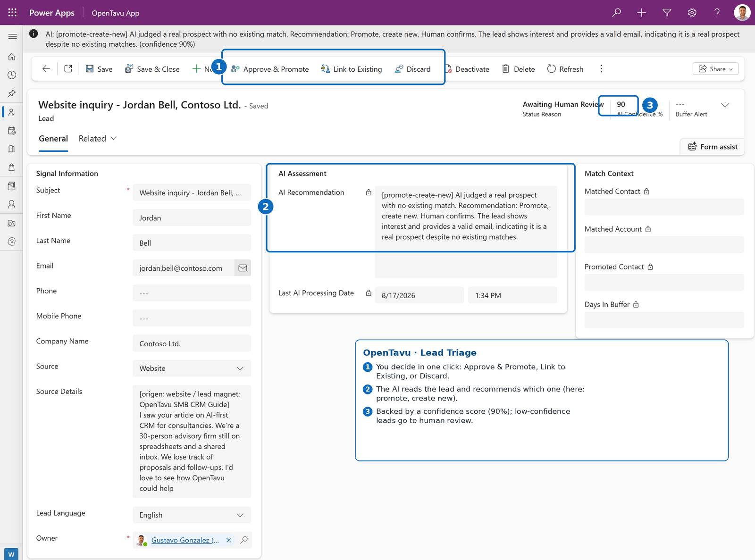Screen dimensions: 755x560
Task: Click Discard in the command bar
Action: (x=413, y=69)
